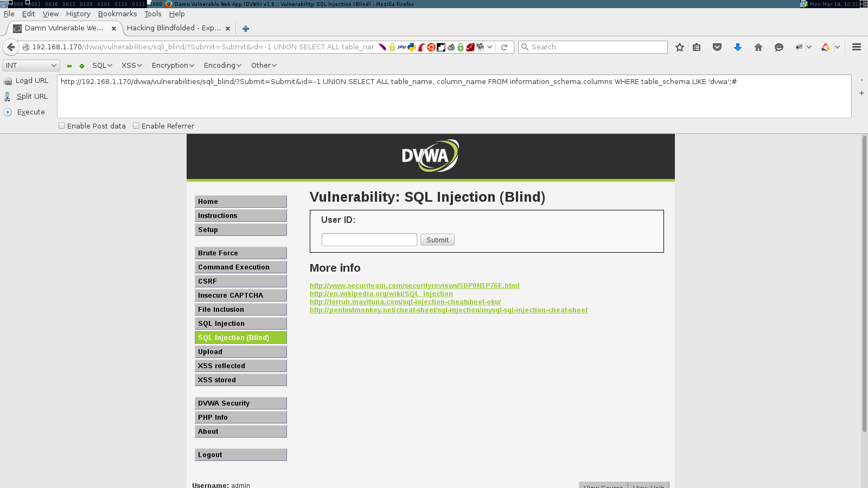The width and height of the screenshot is (868, 488).
Task: Open the Tools menu
Action: 153,14
